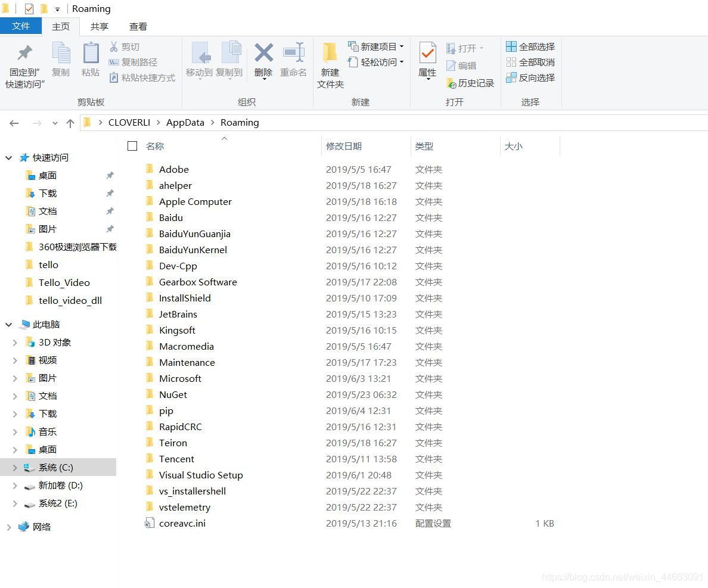Click Invert selection icon

click(x=511, y=77)
